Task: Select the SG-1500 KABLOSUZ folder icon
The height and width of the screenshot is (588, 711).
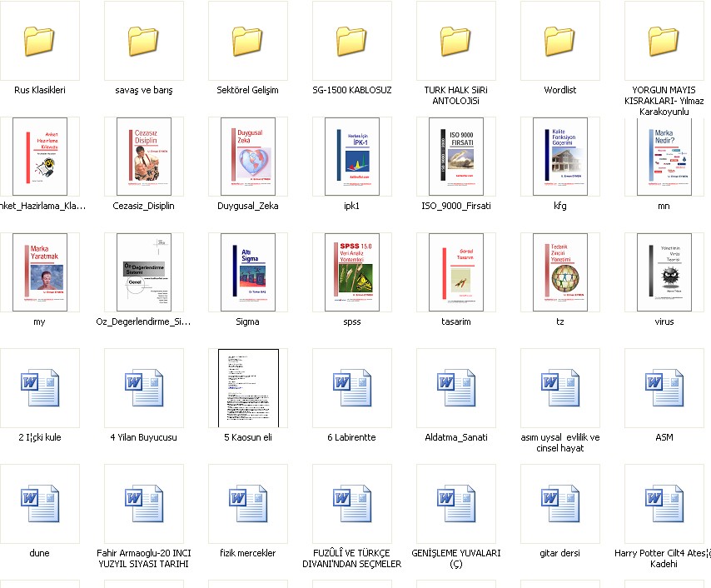Action: [351, 41]
